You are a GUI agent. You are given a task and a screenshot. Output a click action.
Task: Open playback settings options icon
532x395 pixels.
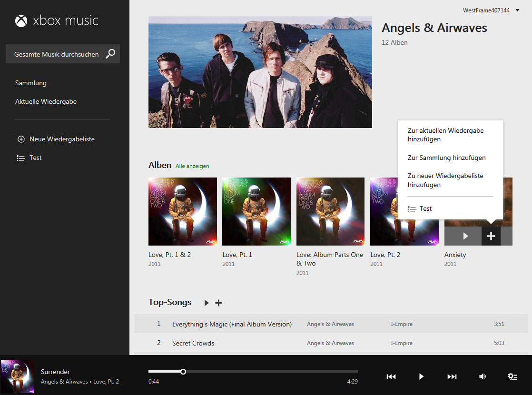[x=512, y=376]
